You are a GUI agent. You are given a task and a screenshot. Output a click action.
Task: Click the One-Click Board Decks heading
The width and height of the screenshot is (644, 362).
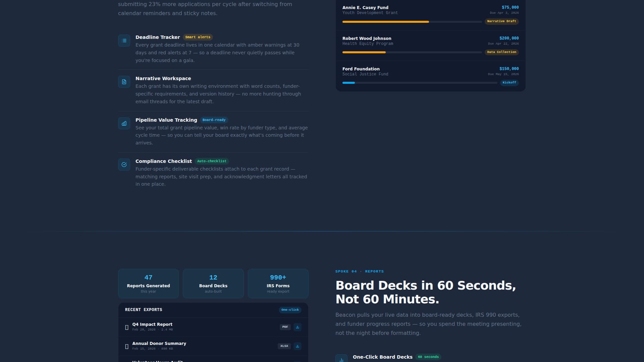383,357
